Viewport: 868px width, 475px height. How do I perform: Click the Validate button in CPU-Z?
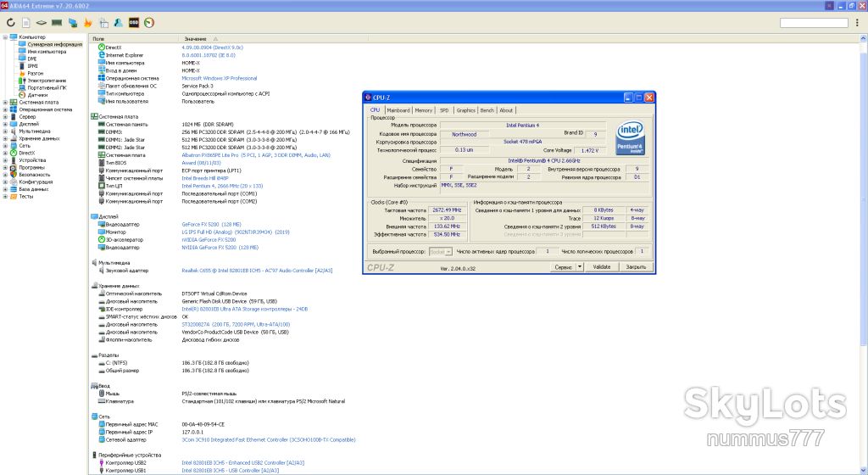(602, 267)
